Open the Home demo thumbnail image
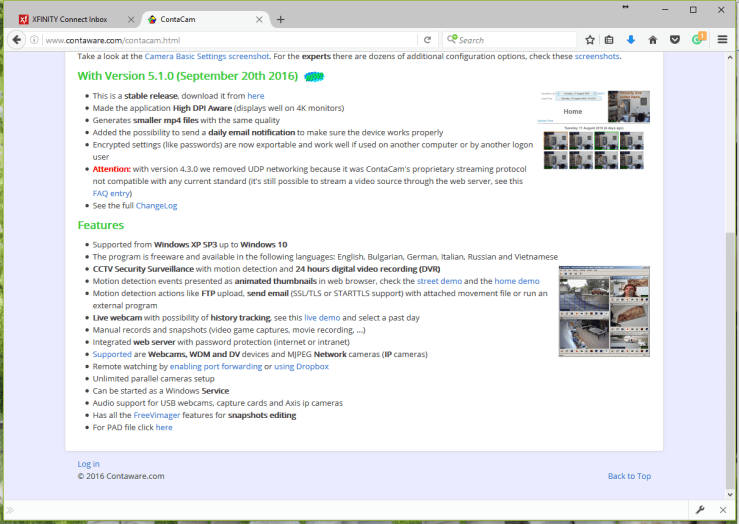 click(x=595, y=129)
